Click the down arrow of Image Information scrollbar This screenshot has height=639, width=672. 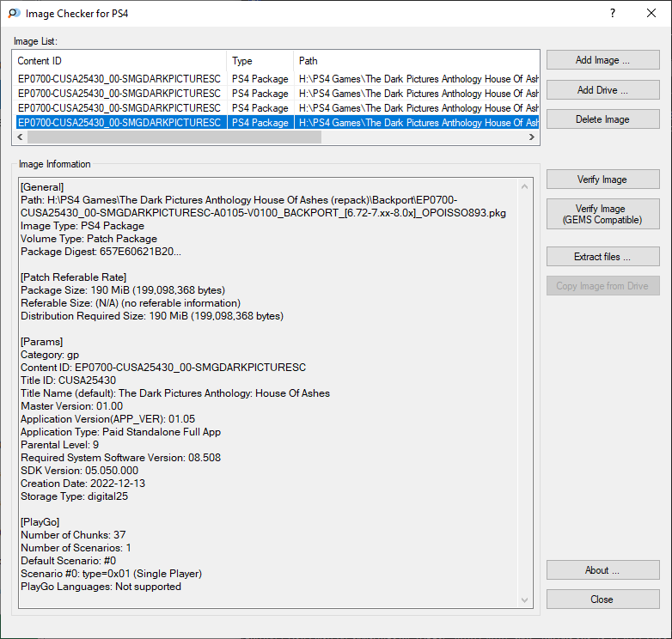(524, 600)
